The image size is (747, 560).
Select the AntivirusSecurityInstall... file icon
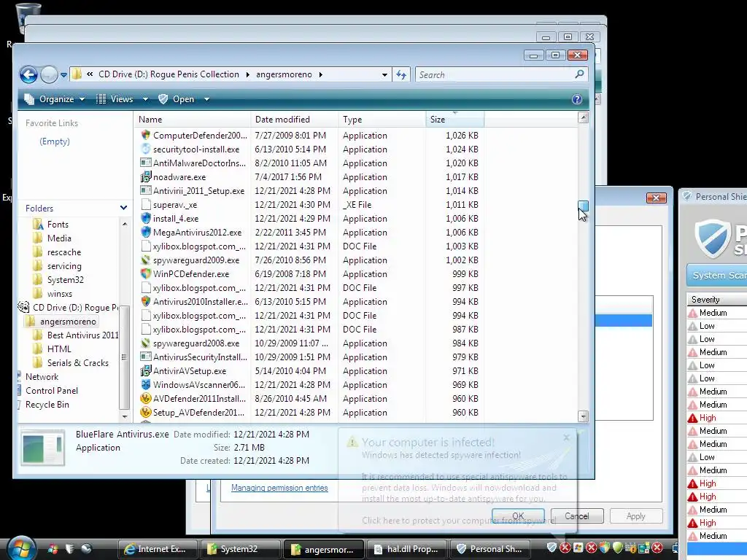[x=146, y=357]
